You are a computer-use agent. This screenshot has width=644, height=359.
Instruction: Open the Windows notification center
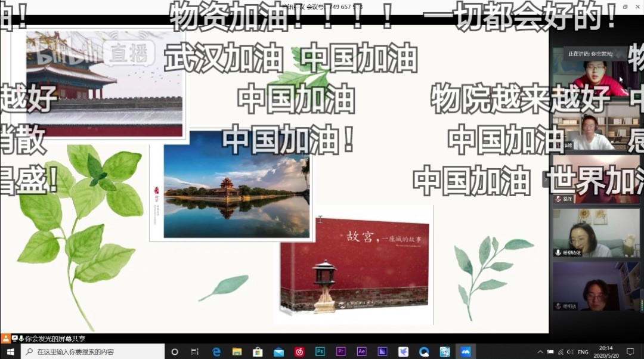(630, 352)
